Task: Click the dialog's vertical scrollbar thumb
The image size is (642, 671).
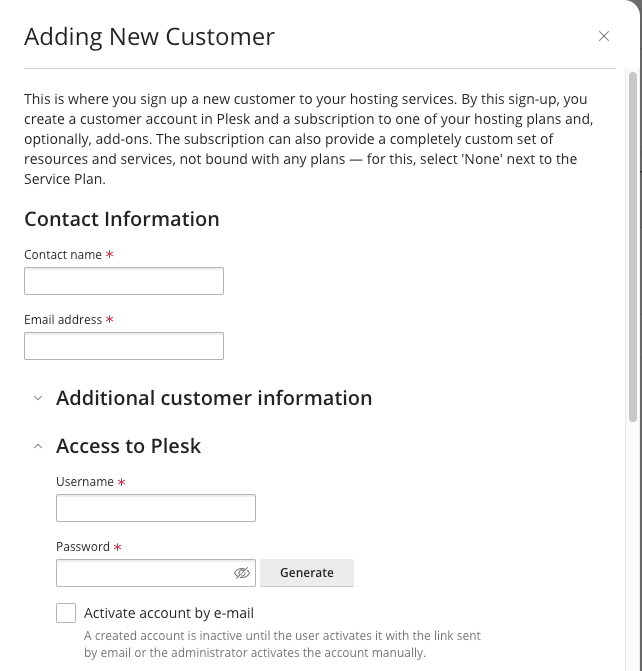Action: coord(633,247)
